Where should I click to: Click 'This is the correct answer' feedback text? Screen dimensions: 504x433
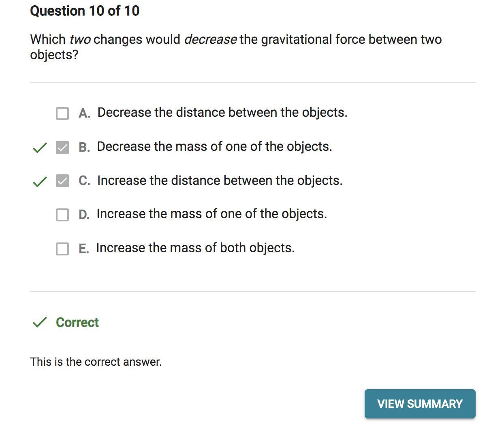tap(96, 362)
